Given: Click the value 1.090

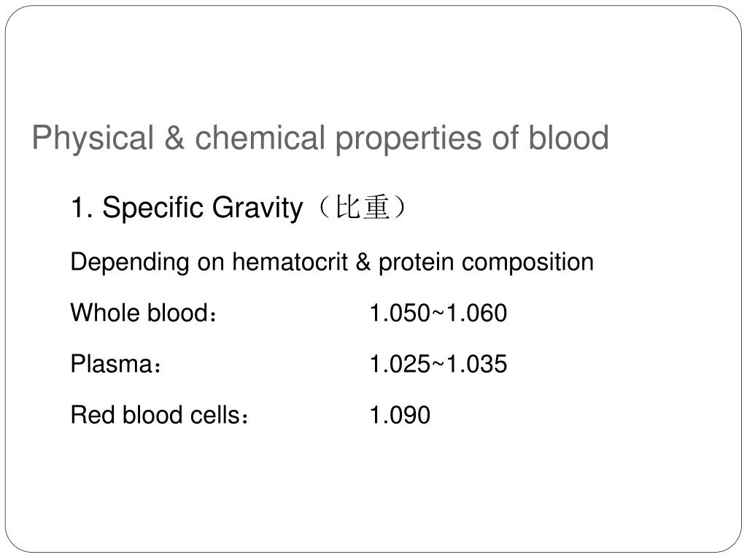Looking at the screenshot, I should pos(400,415).
